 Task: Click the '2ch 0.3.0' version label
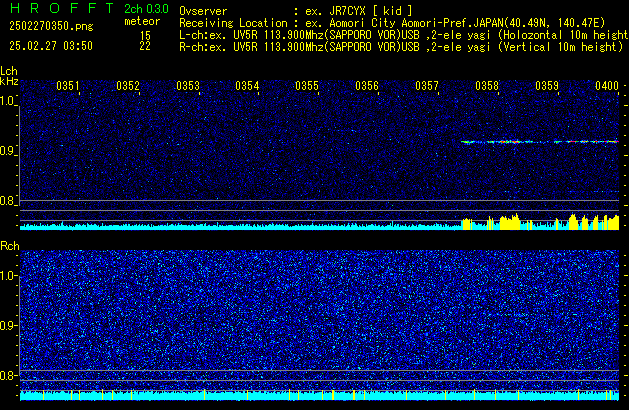coord(146,8)
